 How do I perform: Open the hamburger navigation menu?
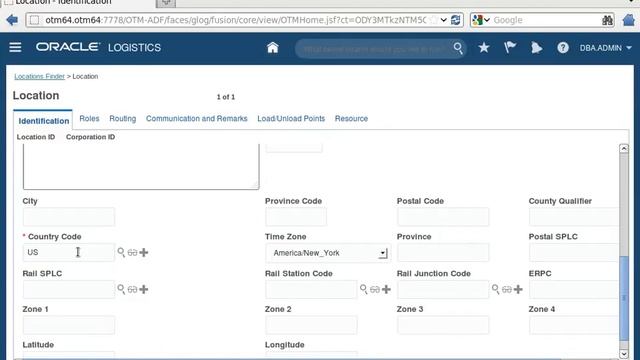point(15,47)
